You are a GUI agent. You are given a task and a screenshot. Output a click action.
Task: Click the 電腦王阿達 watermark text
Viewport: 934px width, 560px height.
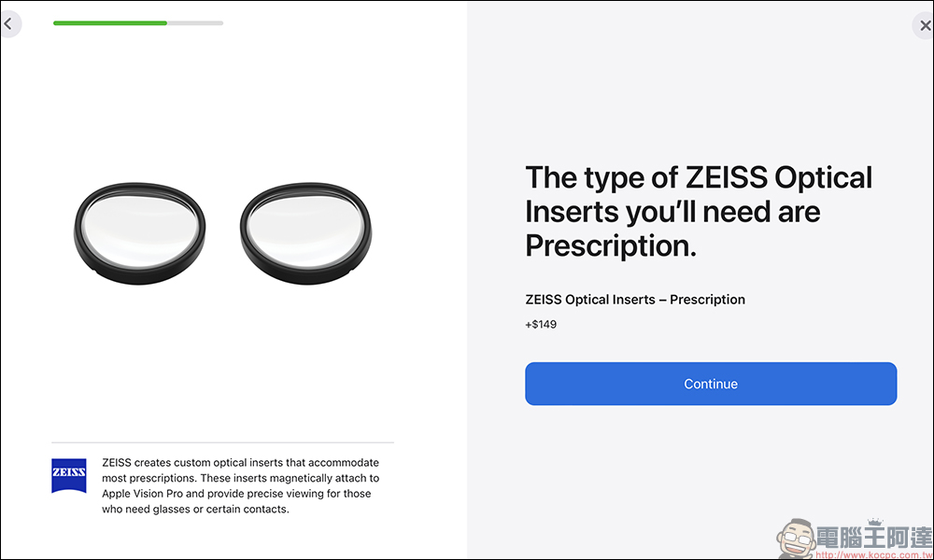pyautogui.click(x=874, y=537)
